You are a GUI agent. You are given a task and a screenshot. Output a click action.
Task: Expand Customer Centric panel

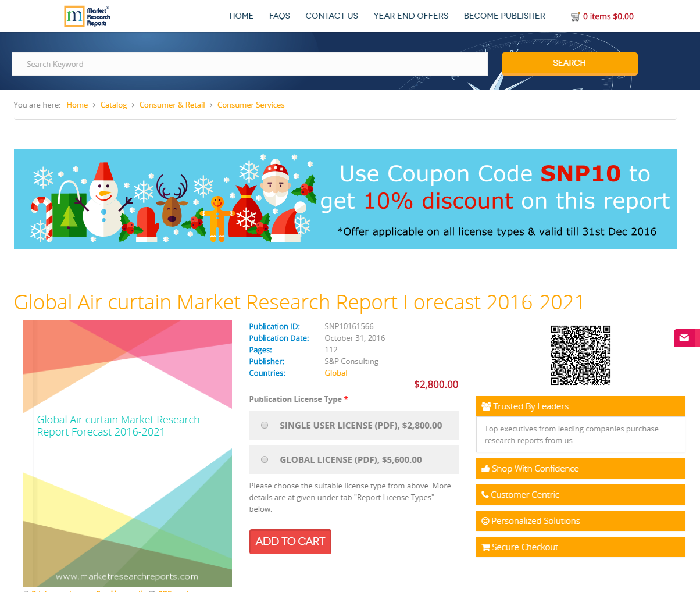pyautogui.click(x=581, y=495)
